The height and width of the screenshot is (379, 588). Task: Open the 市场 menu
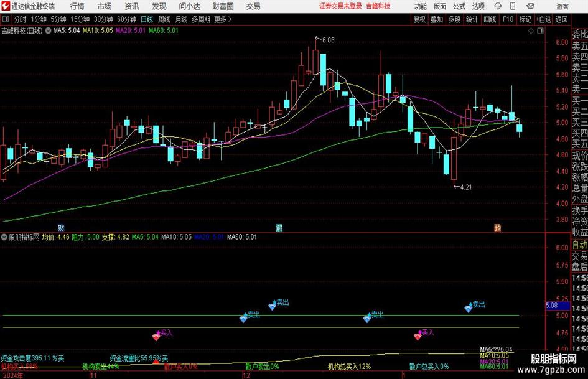105,6
